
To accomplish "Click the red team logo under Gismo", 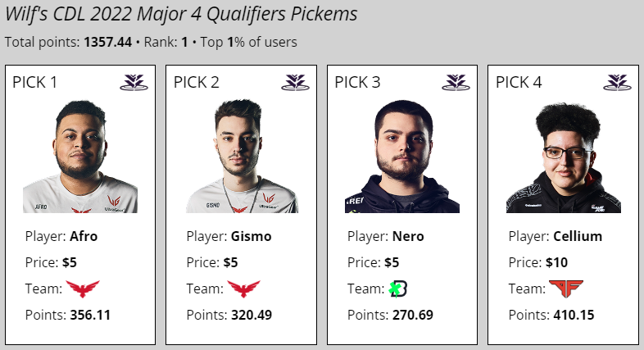I will point(243,289).
